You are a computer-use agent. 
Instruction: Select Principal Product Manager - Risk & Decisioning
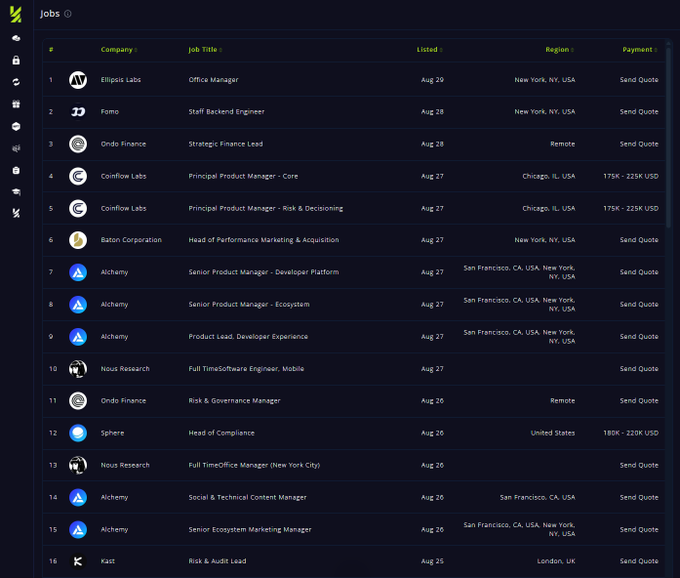266,208
